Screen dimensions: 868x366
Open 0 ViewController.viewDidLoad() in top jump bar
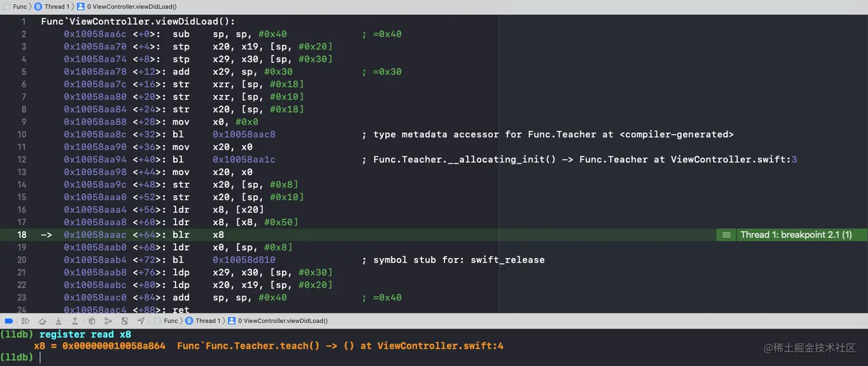[132, 6]
